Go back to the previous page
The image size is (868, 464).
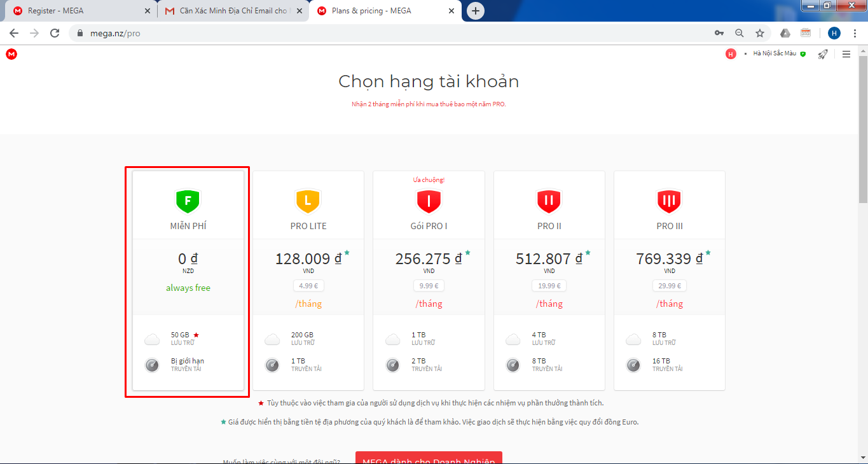point(14,33)
